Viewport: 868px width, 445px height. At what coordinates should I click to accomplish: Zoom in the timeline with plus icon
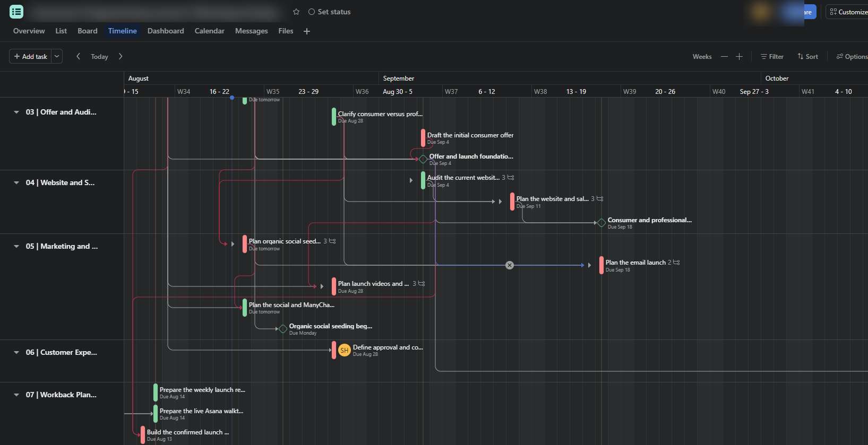(x=739, y=56)
